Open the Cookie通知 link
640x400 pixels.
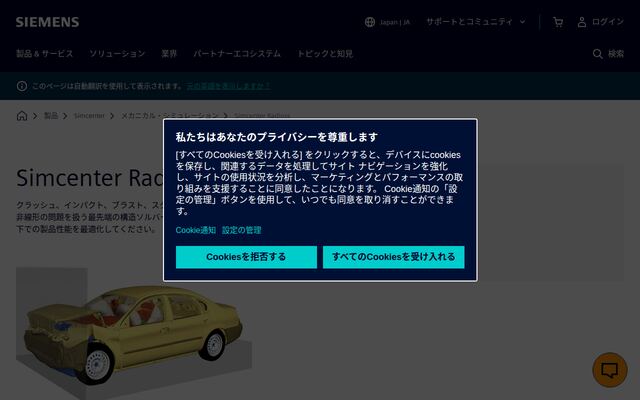click(196, 230)
